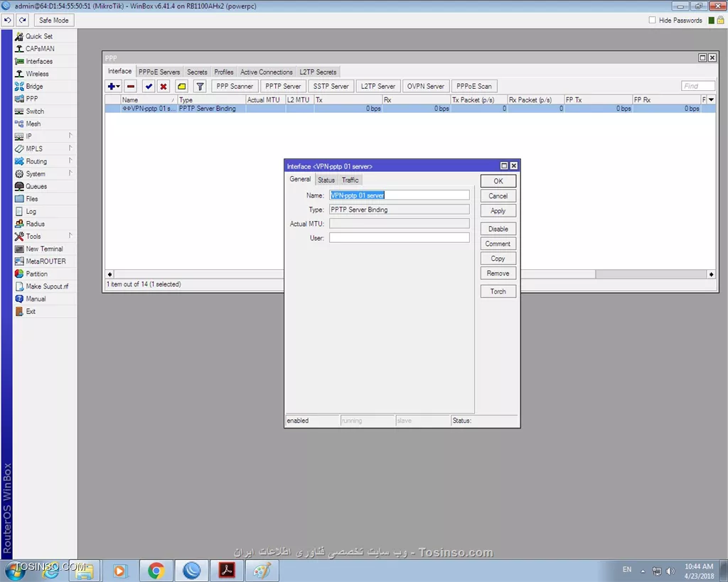Click Comment button in Interface dialog
This screenshot has width=728, height=582.
(498, 244)
